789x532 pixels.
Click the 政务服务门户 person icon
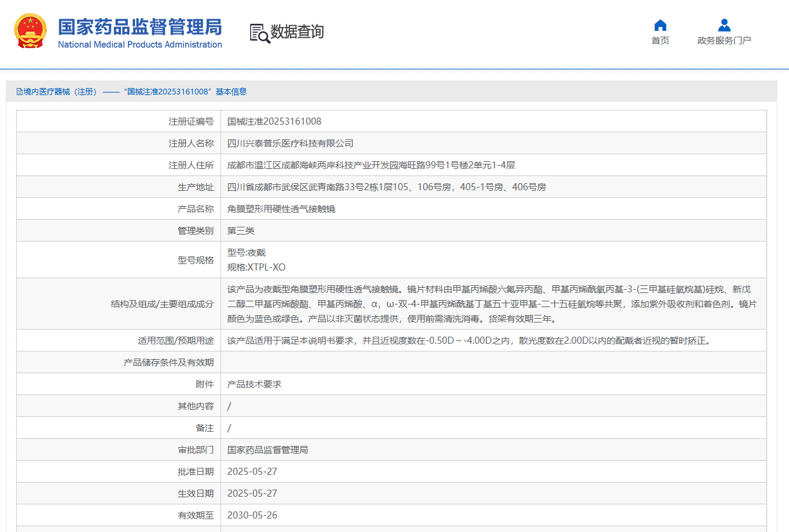coord(724,25)
